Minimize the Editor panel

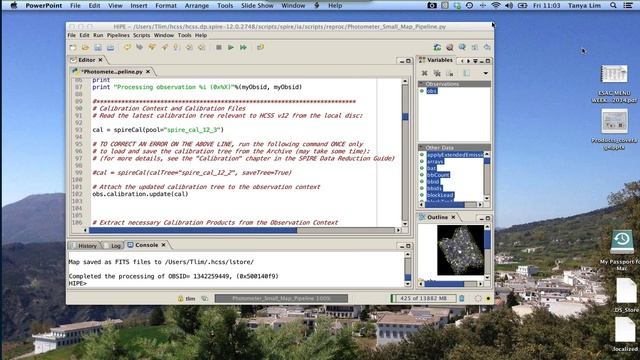click(x=402, y=61)
